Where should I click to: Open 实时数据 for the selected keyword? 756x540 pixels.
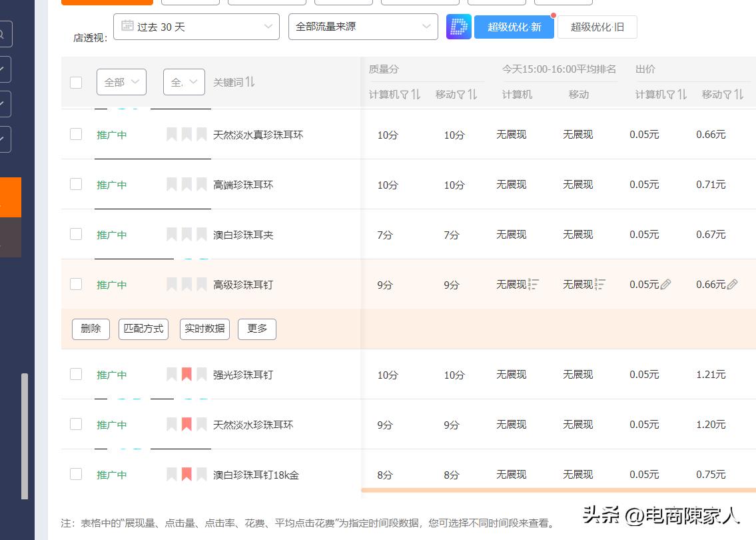point(204,329)
